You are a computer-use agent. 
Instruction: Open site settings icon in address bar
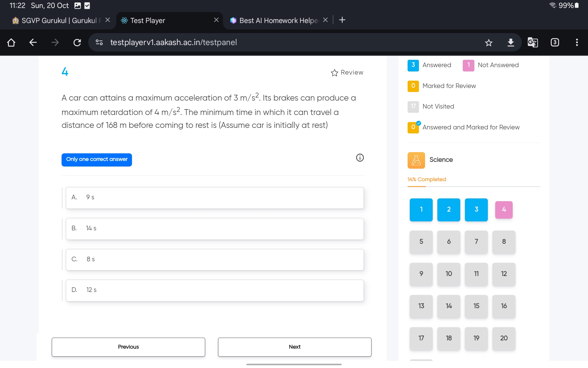[99, 42]
